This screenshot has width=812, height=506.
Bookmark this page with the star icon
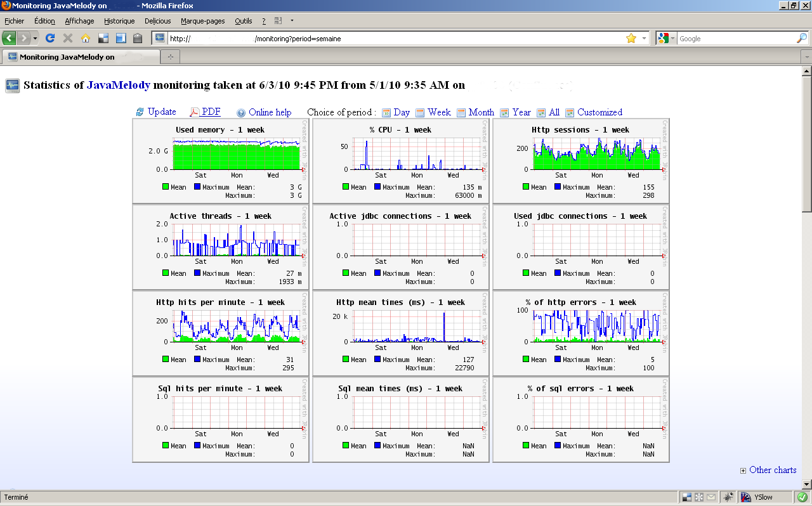[631, 39]
